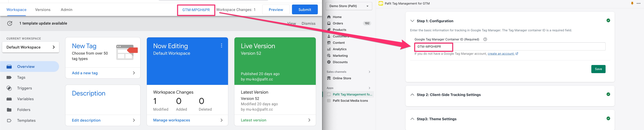Image resolution: width=644 pixels, height=130 pixels.
Task: Click the Pafit Tag Management app icon in header
Action: [381, 4]
